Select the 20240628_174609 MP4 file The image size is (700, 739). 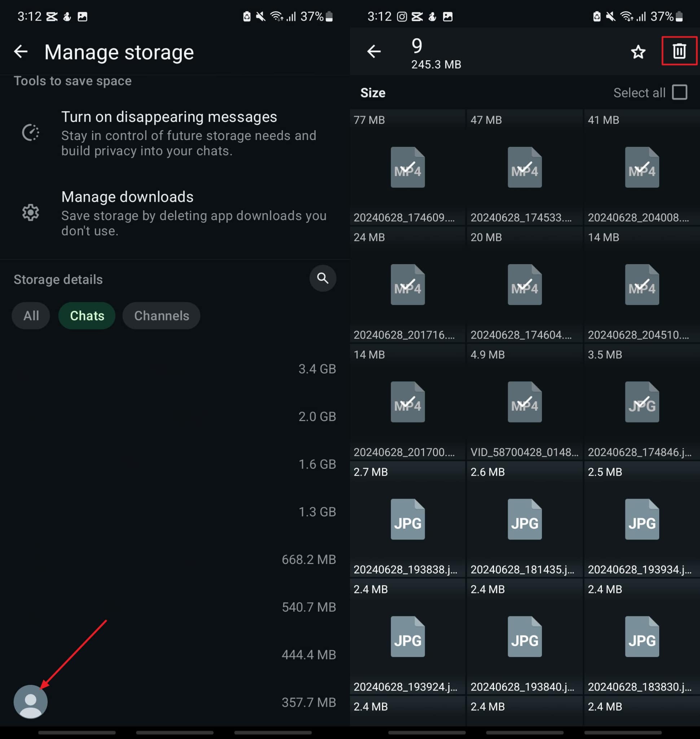pyautogui.click(x=407, y=168)
